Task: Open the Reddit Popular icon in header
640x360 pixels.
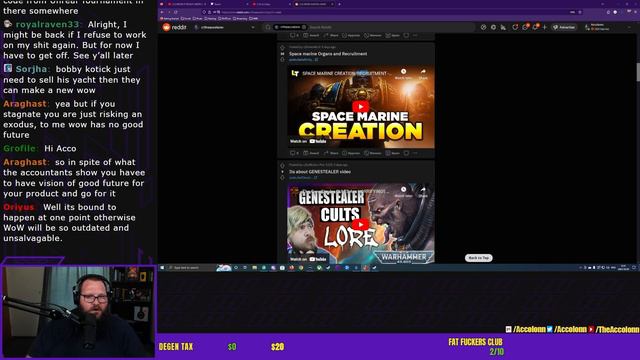Action: (483, 27)
